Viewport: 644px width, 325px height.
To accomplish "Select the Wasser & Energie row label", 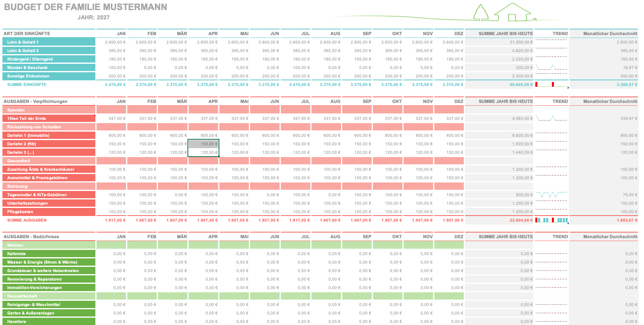I will 49,262.
